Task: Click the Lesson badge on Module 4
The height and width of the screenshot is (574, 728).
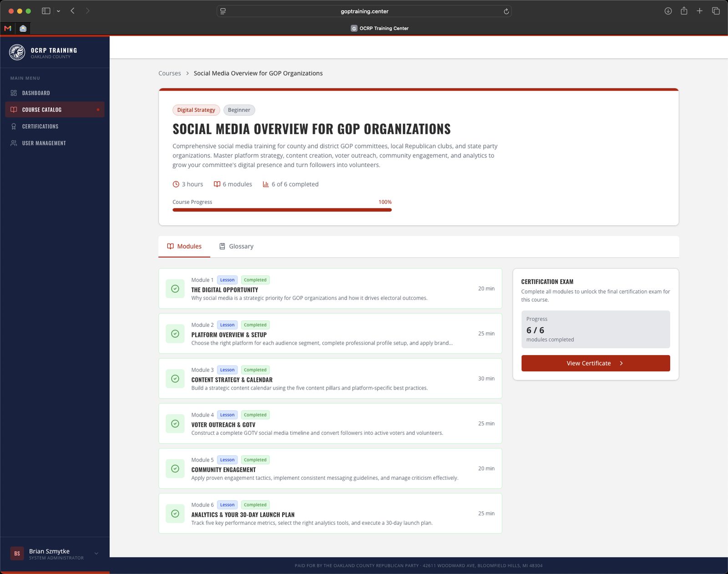Action: coord(227,415)
